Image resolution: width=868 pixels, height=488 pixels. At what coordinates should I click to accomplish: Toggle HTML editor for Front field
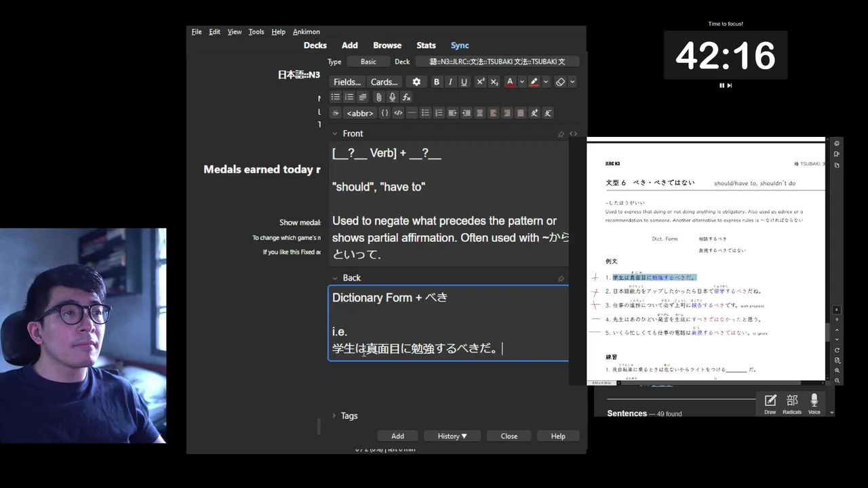573,134
